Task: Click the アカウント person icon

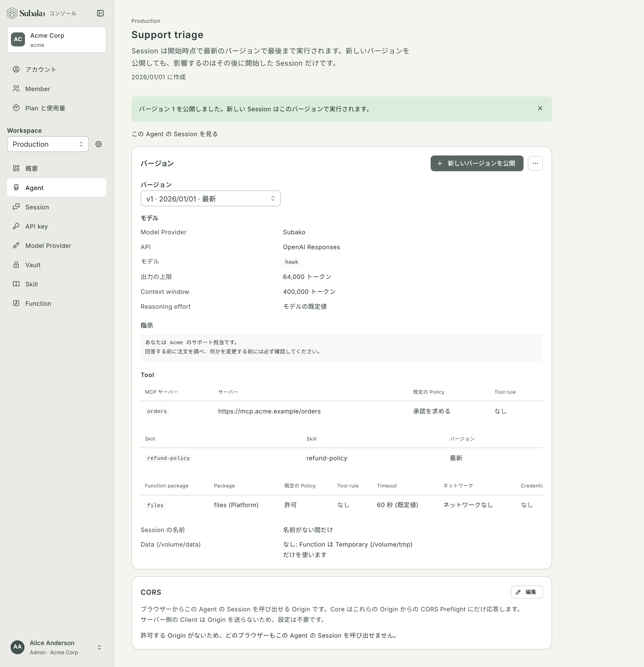Action: tap(16, 69)
